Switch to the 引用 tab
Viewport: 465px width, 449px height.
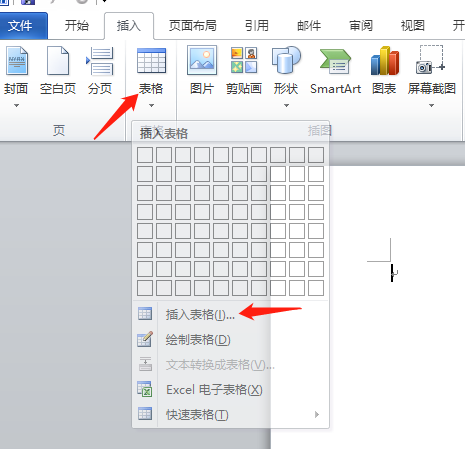pos(257,26)
